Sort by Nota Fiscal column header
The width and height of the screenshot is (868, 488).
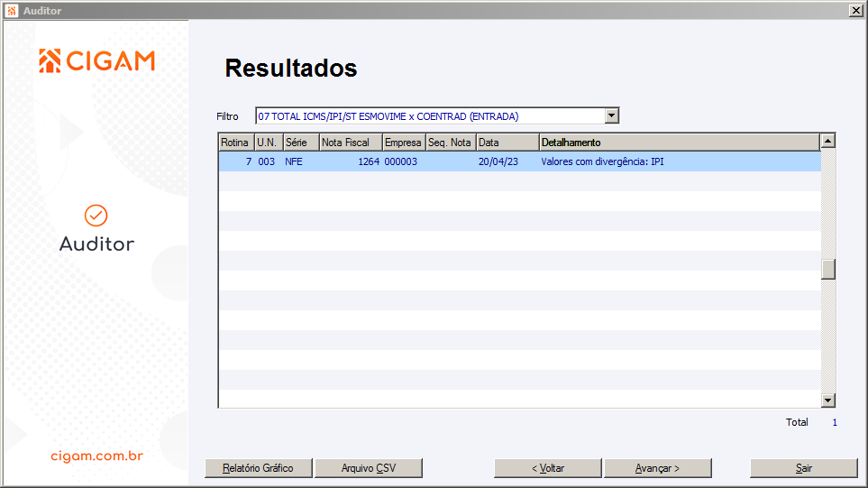(x=351, y=143)
